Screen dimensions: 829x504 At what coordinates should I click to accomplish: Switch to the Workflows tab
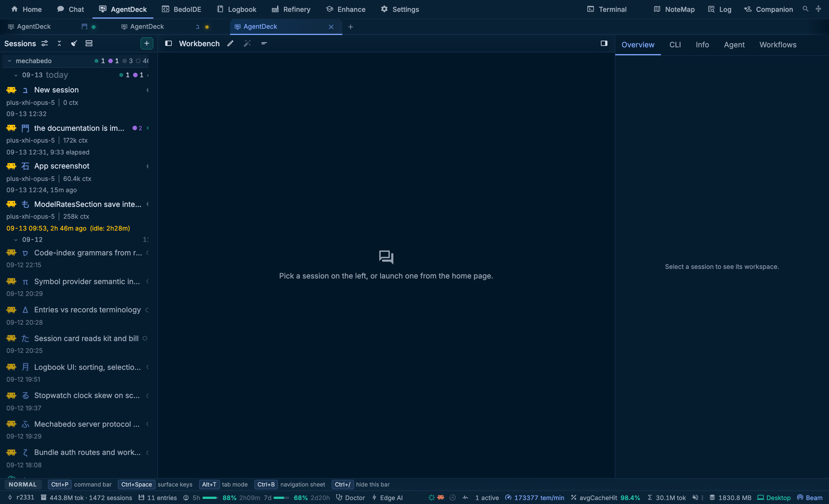(777, 45)
